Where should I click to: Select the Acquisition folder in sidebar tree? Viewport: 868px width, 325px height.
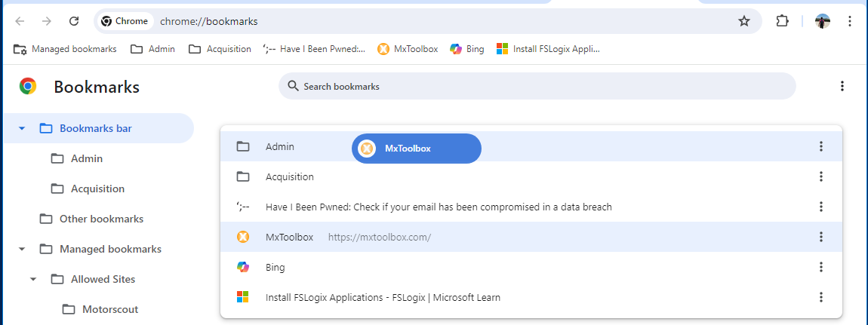[x=98, y=189]
